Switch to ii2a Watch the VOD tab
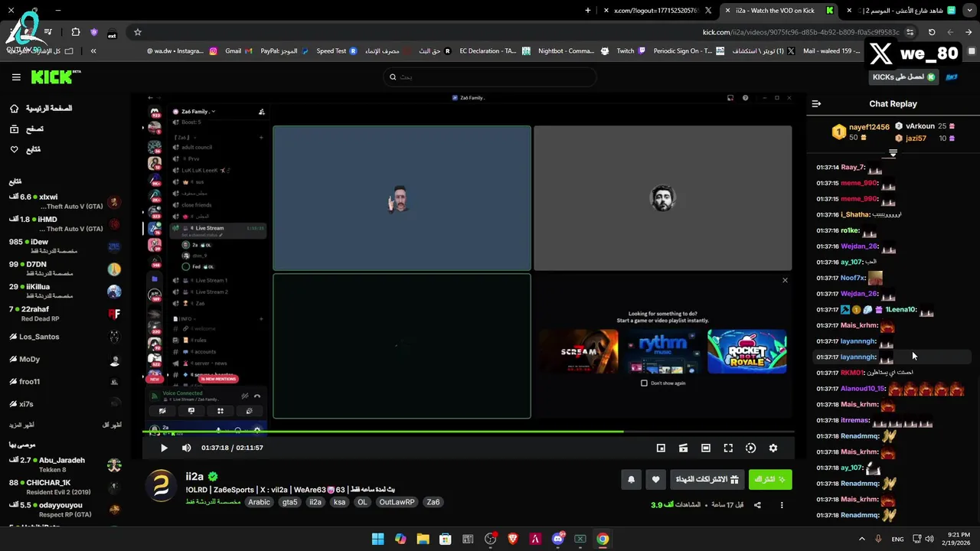Screen dimensions: 980x551 click(x=777, y=11)
